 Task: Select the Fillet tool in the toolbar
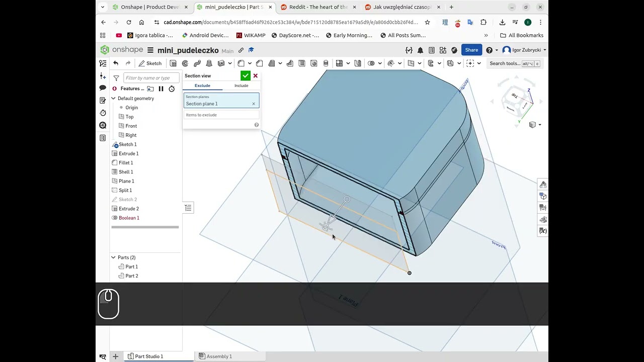[241, 63]
